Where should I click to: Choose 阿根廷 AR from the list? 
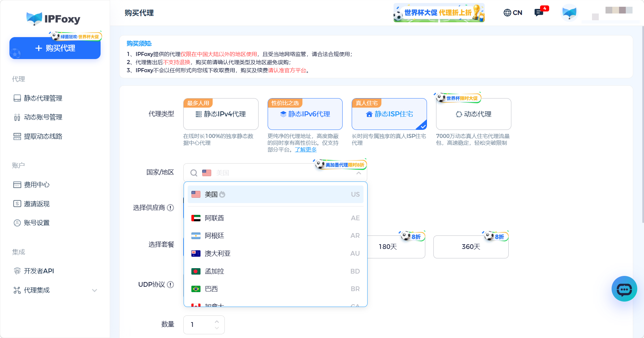[x=275, y=235]
